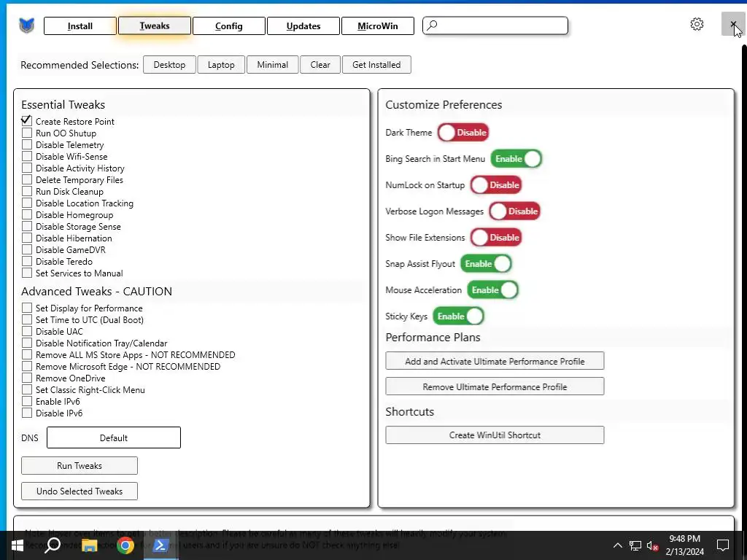The image size is (747, 560).
Task: Check Delete Temporary Files
Action: (27, 179)
